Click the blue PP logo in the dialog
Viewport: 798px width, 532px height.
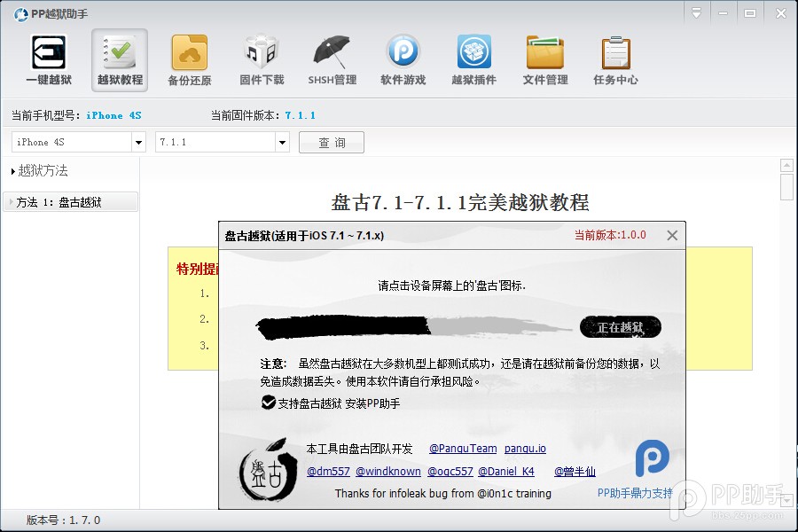[653, 459]
